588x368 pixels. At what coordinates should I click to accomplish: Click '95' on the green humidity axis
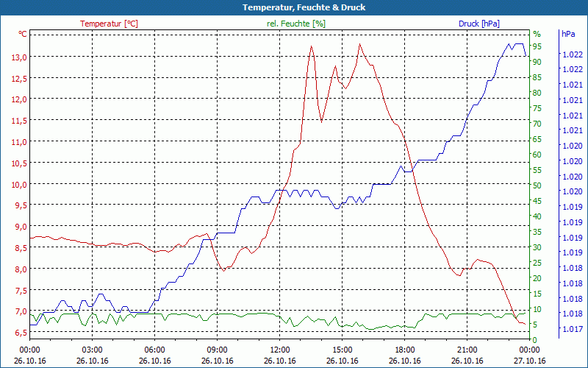pyautogui.click(x=537, y=46)
